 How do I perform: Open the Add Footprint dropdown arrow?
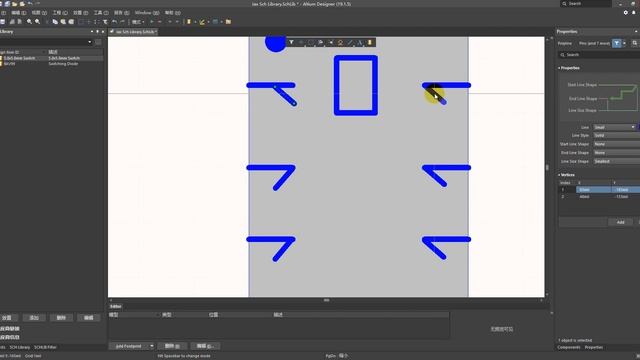point(151,346)
